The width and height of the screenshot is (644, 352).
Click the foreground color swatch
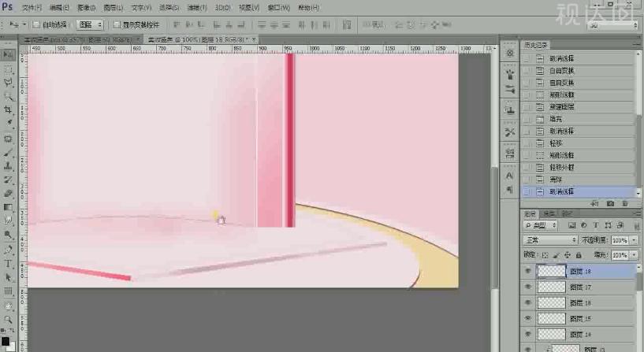pyautogui.click(x=6, y=340)
